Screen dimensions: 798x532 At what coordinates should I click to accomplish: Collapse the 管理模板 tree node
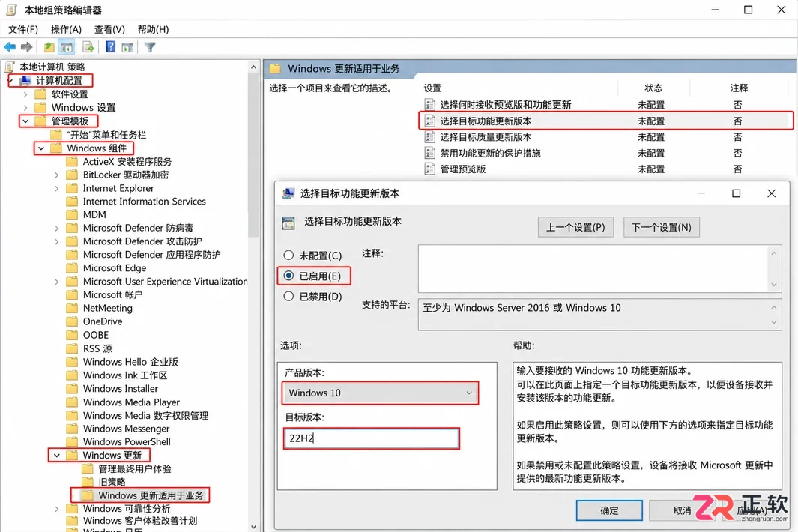pos(25,121)
